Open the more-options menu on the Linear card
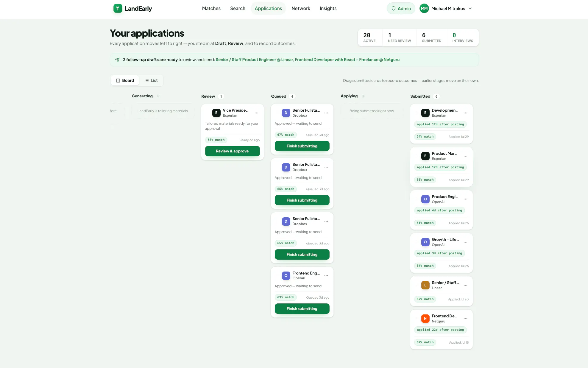 [465, 286]
